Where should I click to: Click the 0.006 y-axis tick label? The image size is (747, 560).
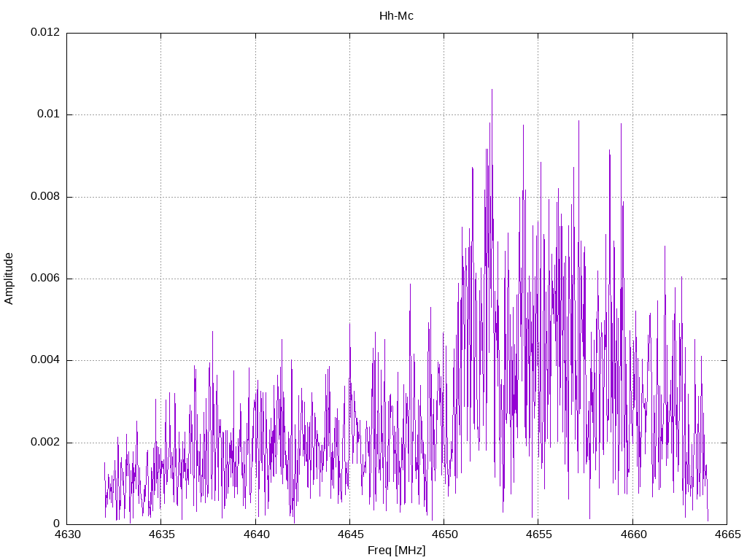[45, 278]
